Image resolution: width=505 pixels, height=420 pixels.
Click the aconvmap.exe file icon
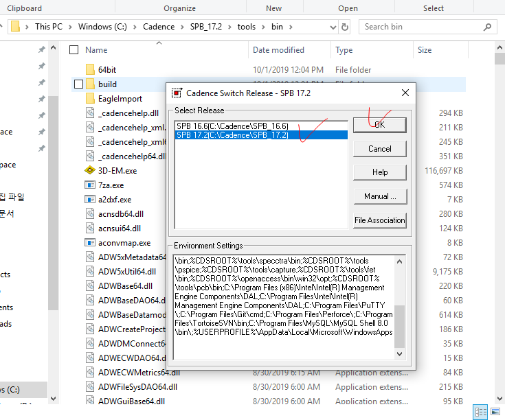pyautogui.click(x=90, y=242)
